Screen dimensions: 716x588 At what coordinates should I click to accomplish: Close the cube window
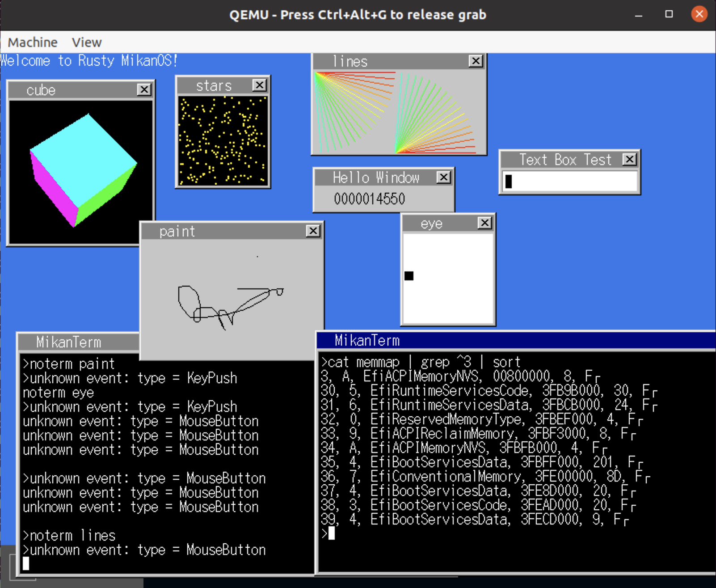[144, 90]
